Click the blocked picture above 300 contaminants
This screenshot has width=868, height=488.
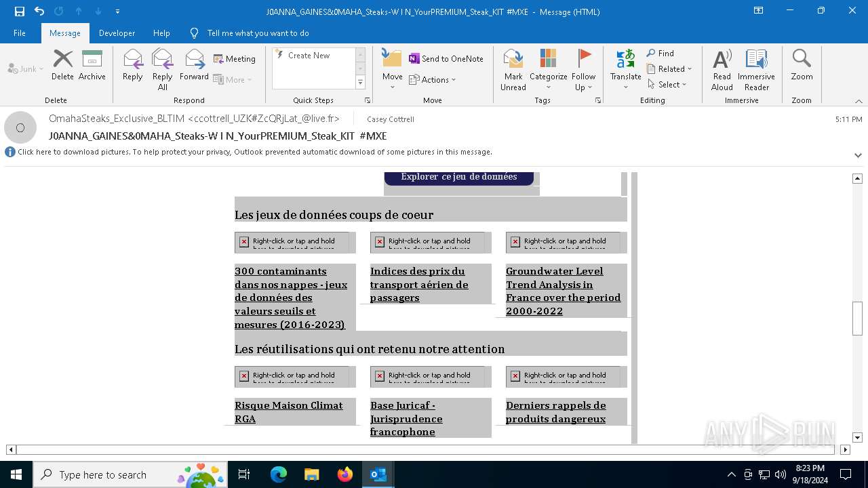(x=292, y=243)
